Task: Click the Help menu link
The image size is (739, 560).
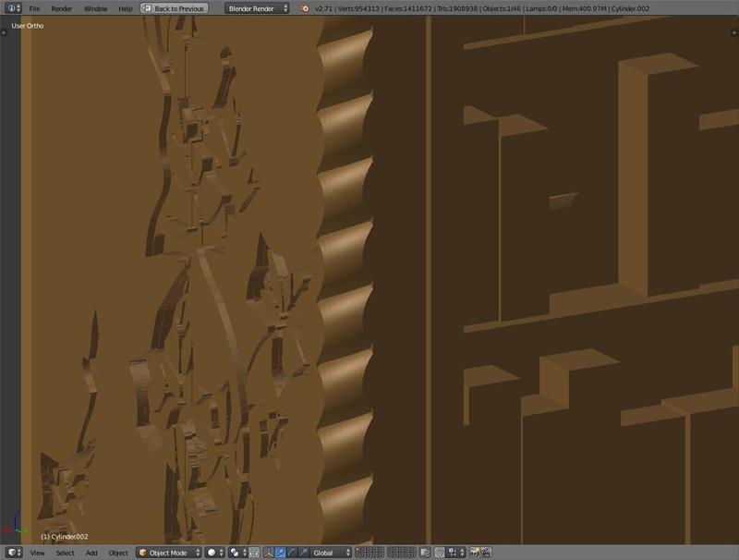Action: 124,7
